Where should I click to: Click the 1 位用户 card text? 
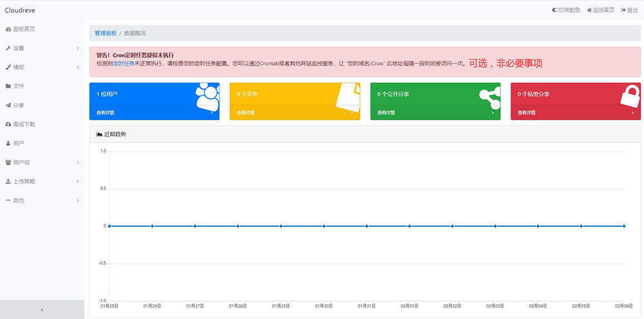click(107, 94)
